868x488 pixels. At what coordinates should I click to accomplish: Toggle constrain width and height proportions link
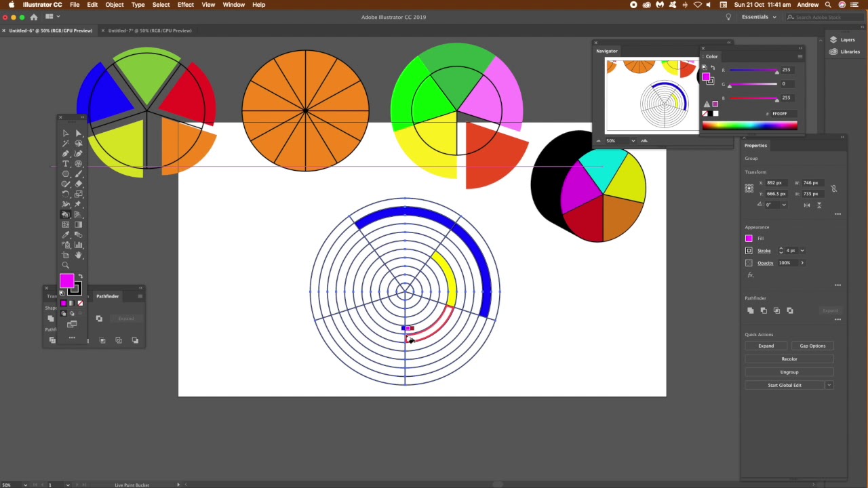pyautogui.click(x=833, y=188)
